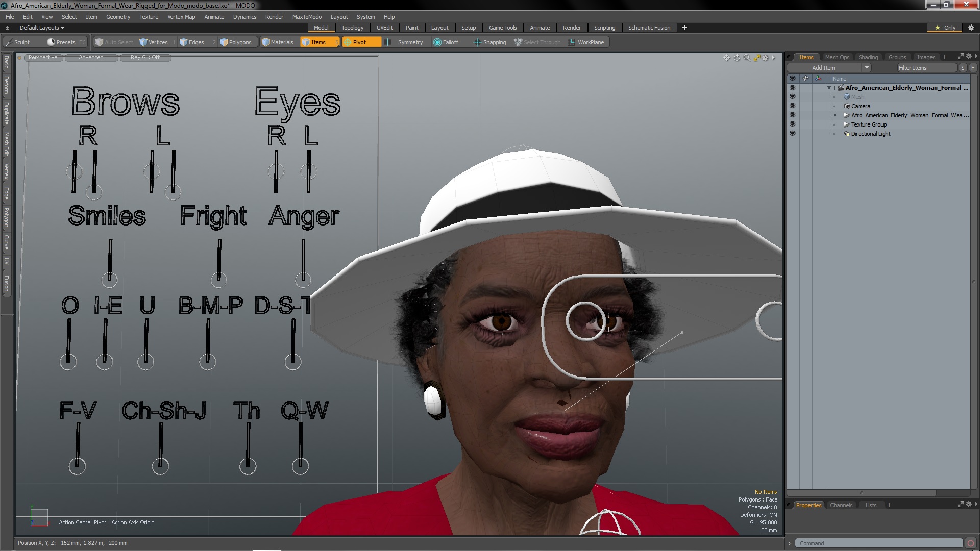Viewport: 980px width, 551px height.
Task: Select the Directional Light item
Action: 871,134
